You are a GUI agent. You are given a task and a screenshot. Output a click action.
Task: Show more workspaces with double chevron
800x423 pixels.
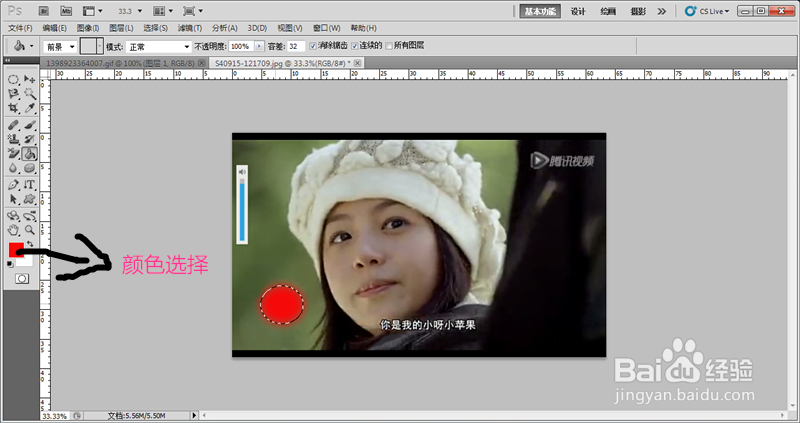(661, 11)
